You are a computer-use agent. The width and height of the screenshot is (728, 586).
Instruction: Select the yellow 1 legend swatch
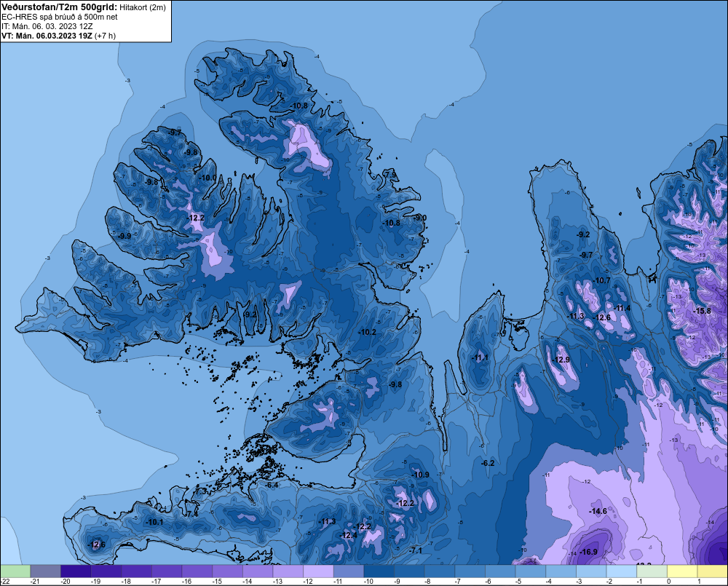click(713, 571)
